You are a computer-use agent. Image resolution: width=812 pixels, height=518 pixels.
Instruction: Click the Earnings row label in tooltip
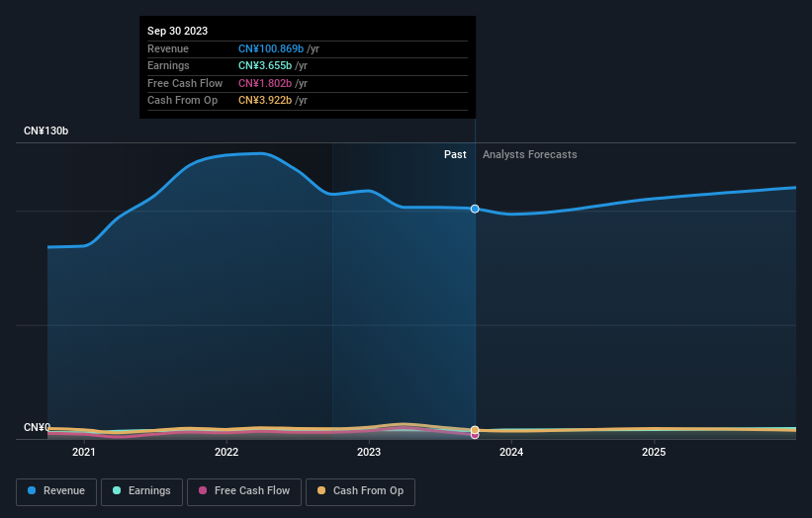[168, 65]
